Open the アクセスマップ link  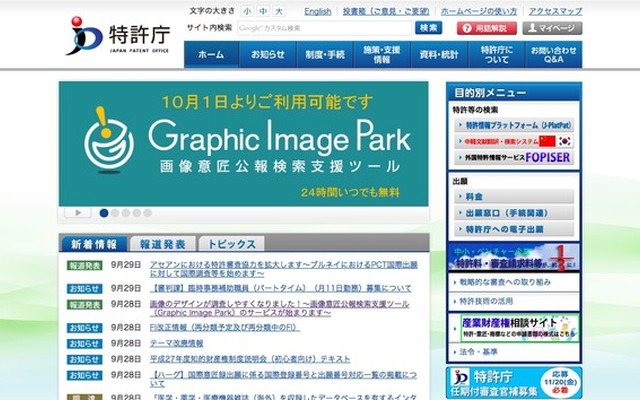click(555, 11)
